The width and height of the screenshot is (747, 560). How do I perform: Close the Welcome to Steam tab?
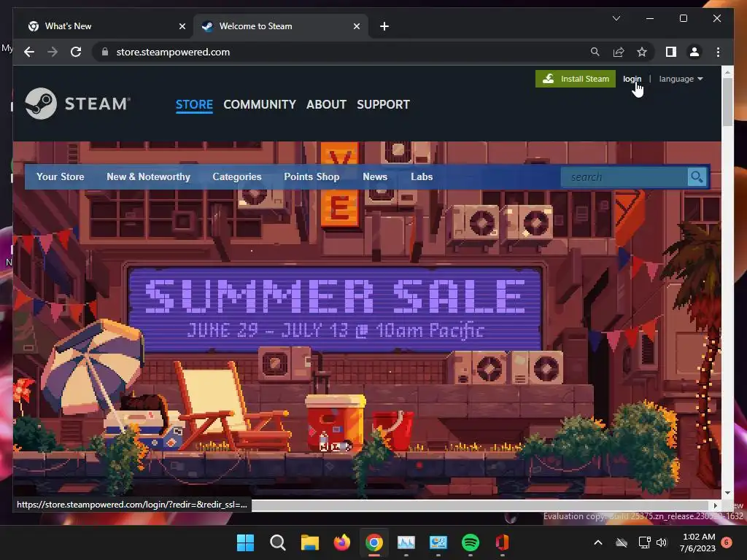[x=356, y=26]
